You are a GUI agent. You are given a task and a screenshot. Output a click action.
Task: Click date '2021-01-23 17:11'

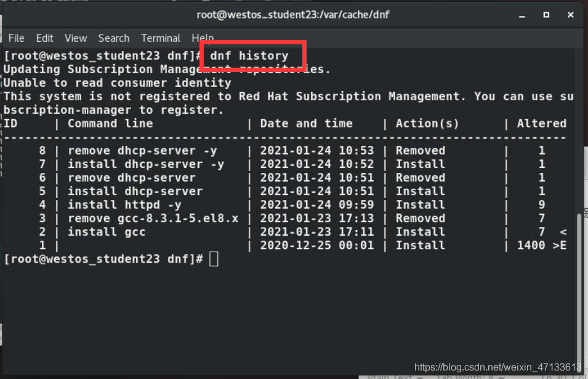click(x=317, y=232)
